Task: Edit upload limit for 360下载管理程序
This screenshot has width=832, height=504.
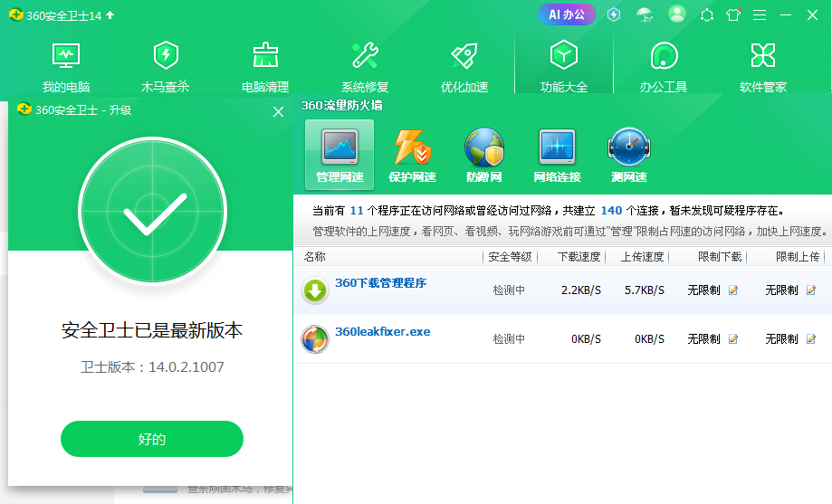Action: [x=811, y=290]
